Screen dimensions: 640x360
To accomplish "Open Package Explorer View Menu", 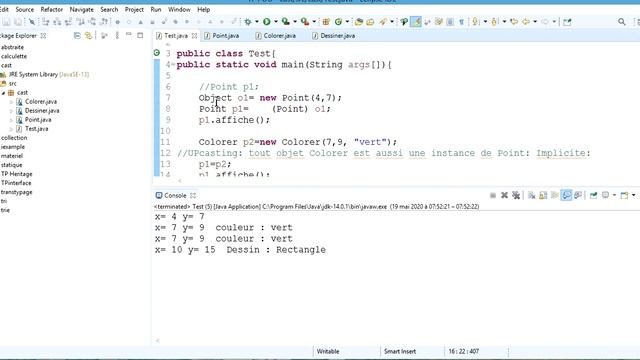I will (x=117, y=36).
